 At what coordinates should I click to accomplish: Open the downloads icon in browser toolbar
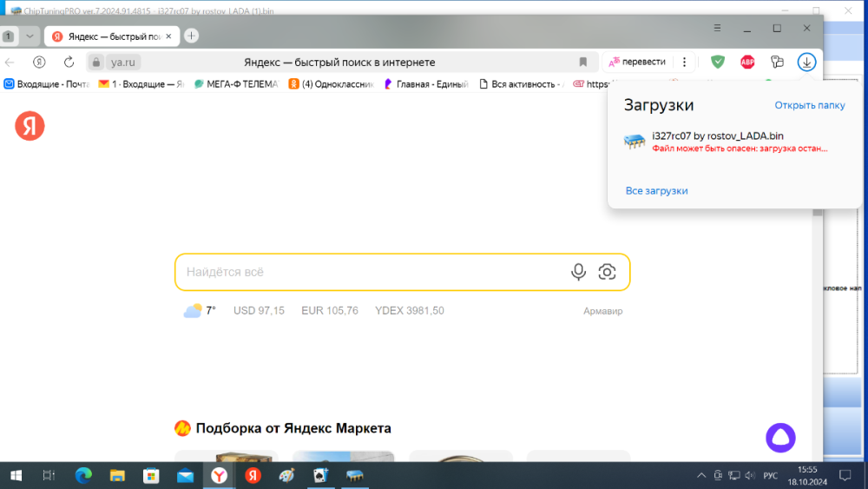[806, 62]
